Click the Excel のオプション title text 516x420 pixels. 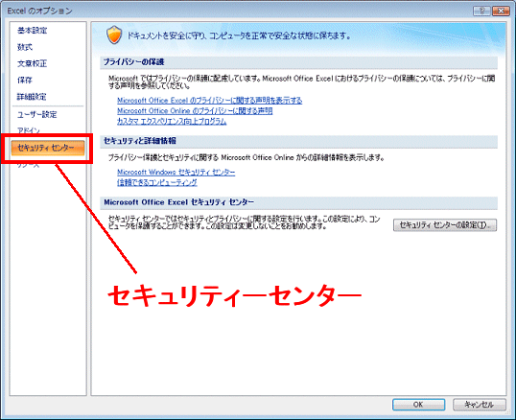tap(40, 11)
